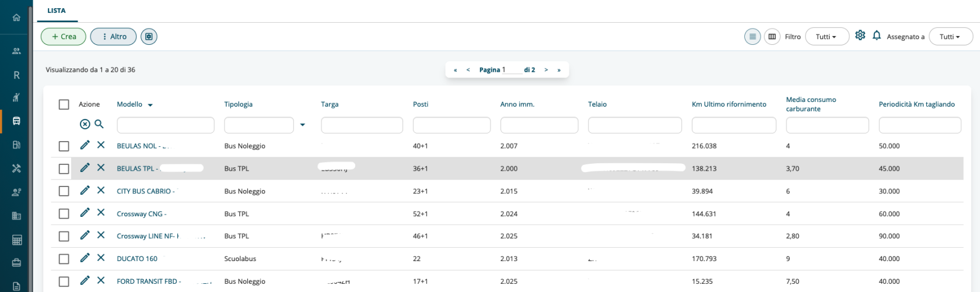Switch to list view with the lines icon

pos(752,37)
